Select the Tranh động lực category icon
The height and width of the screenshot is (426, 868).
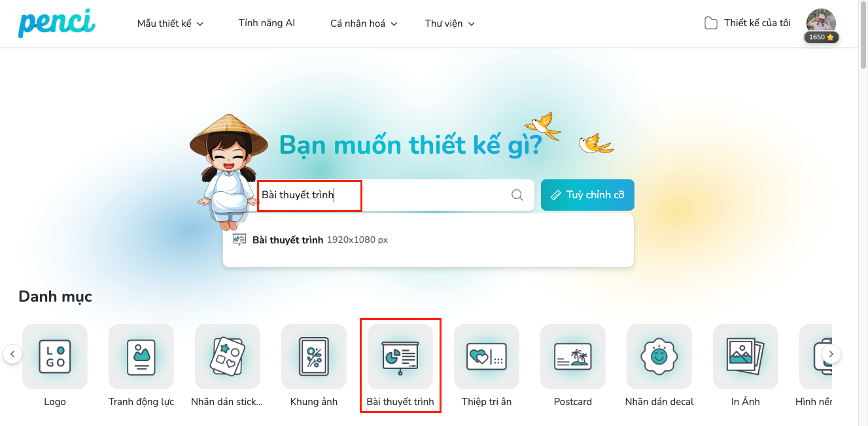(x=141, y=357)
